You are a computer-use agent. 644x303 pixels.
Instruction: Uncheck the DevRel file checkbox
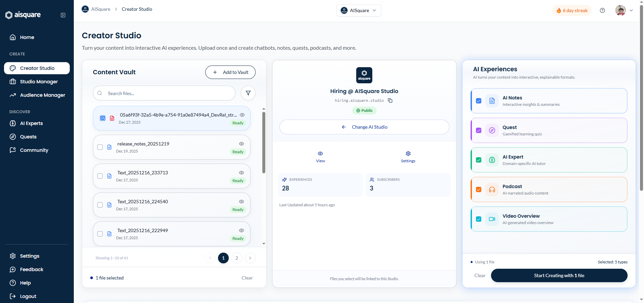tap(103, 118)
